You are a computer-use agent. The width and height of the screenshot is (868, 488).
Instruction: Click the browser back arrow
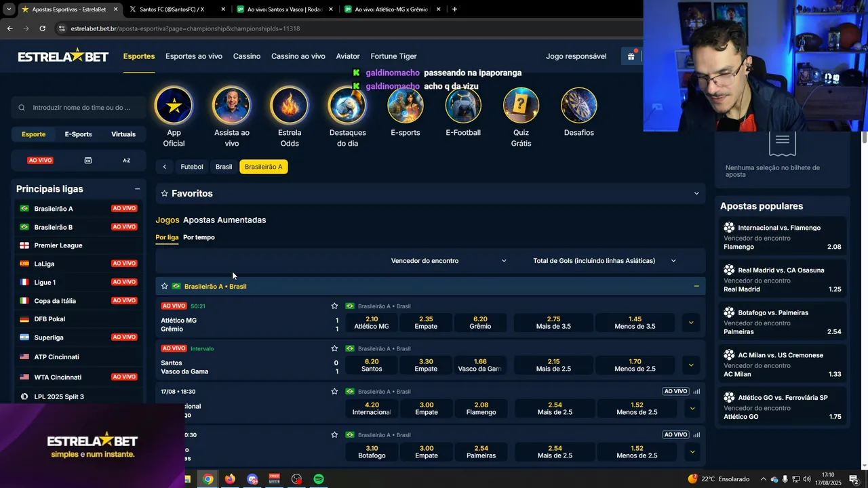pyautogui.click(x=9, y=28)
